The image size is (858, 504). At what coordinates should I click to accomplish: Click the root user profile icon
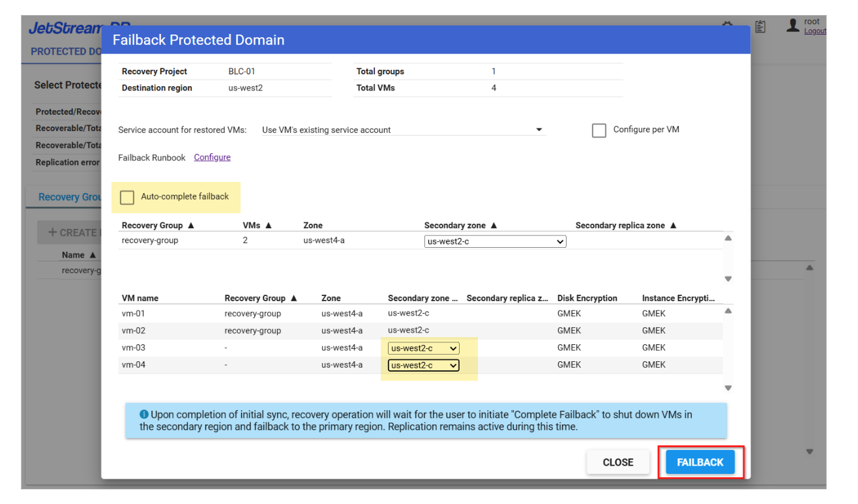click(793, 26)
